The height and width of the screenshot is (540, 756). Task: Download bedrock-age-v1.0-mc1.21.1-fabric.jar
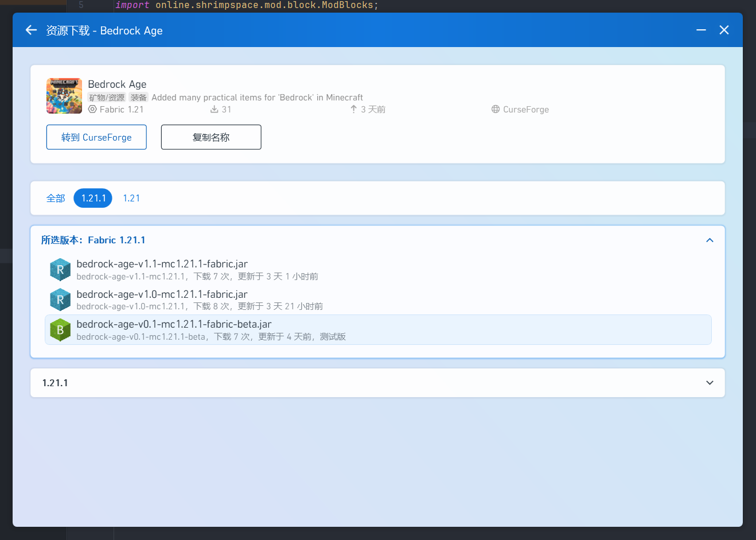[x=378, y=300]
